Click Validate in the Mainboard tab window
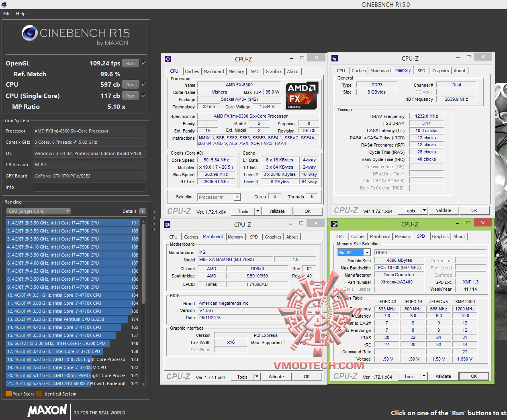This screenshot has width=507, height=420. tap(276, 377)
